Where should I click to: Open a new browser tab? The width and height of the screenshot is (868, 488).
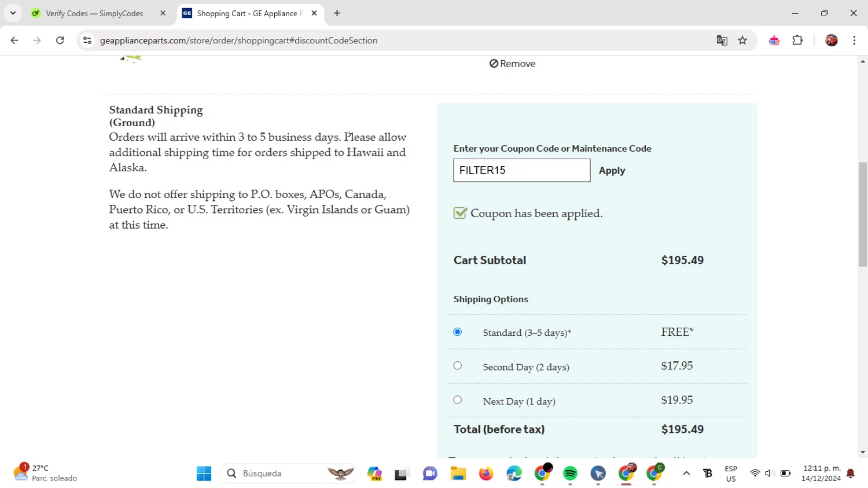click(x=337, y=13)
